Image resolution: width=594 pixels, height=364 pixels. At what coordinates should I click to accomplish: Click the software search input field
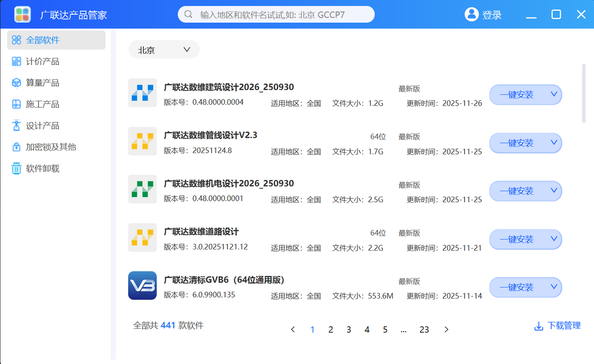click(x=276, y=14)
